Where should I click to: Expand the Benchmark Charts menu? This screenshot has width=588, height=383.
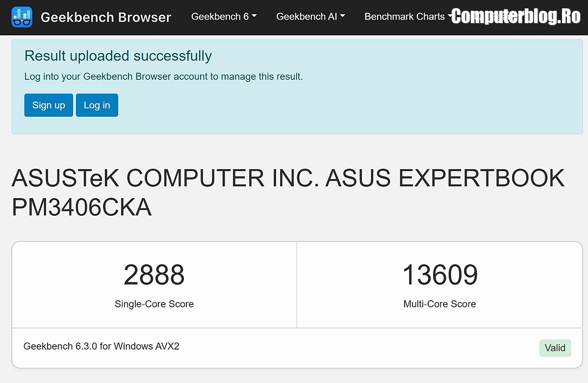(x=405, y=17)
